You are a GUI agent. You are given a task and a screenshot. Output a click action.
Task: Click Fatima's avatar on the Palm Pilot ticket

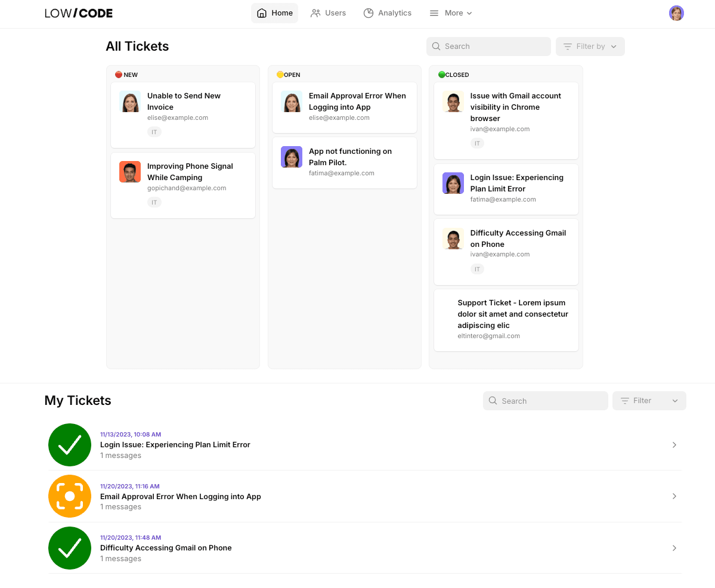click(x=291, y=157)
